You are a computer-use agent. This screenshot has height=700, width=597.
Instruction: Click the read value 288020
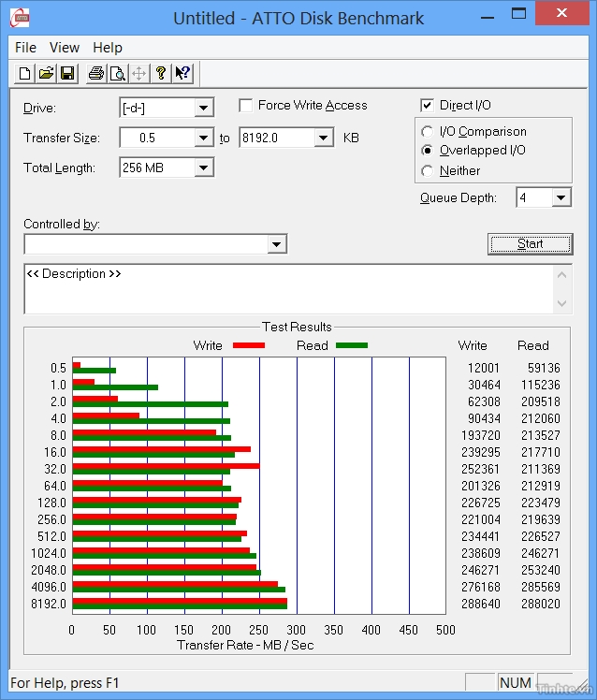pyautogui.click(x=540, y=604)
